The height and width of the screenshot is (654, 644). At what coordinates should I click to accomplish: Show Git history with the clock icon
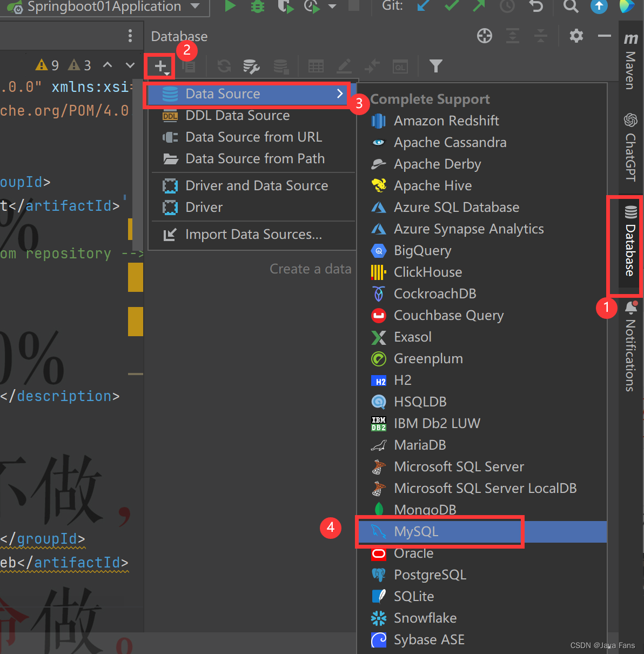(x=507, y=6)
